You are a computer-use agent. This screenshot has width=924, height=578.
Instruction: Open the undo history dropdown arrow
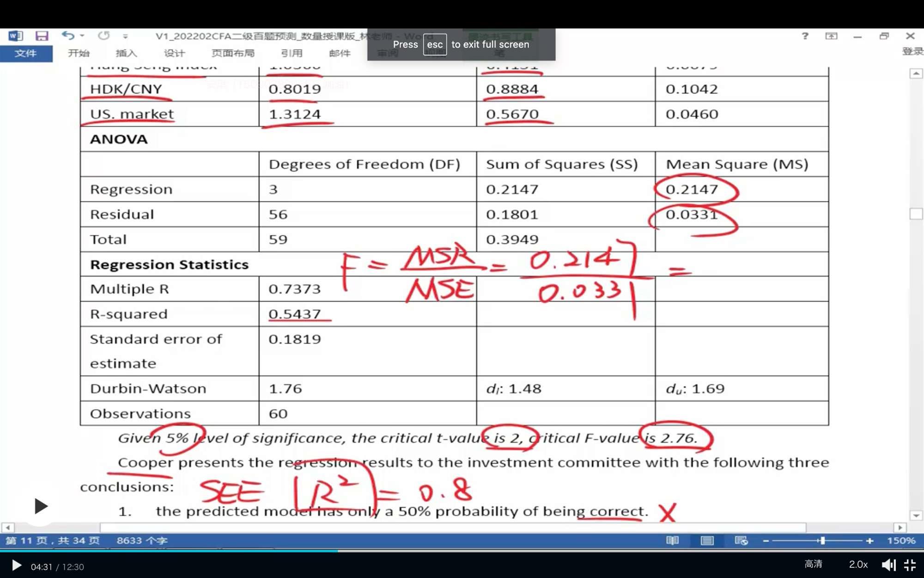pos(82,36)
